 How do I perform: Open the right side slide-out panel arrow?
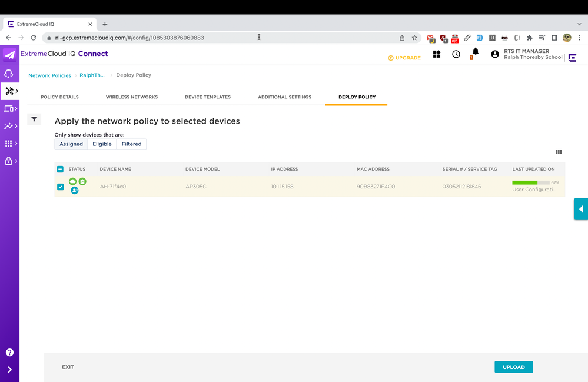pyautogui.click(x=581, y=209)
